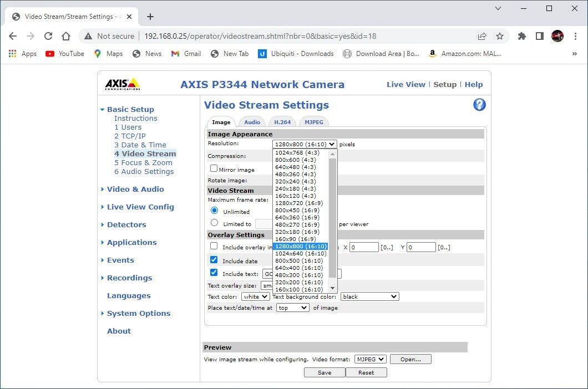The height and width of the screenshot is (389, 588).
Task: Open the Setup link
Action: pyautogui.click(x=445, y=85)
